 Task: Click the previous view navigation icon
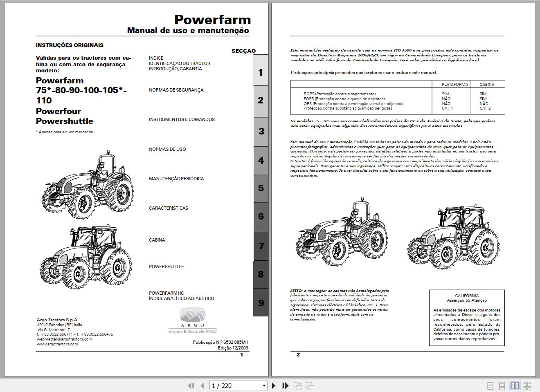[x=297, y=385]
